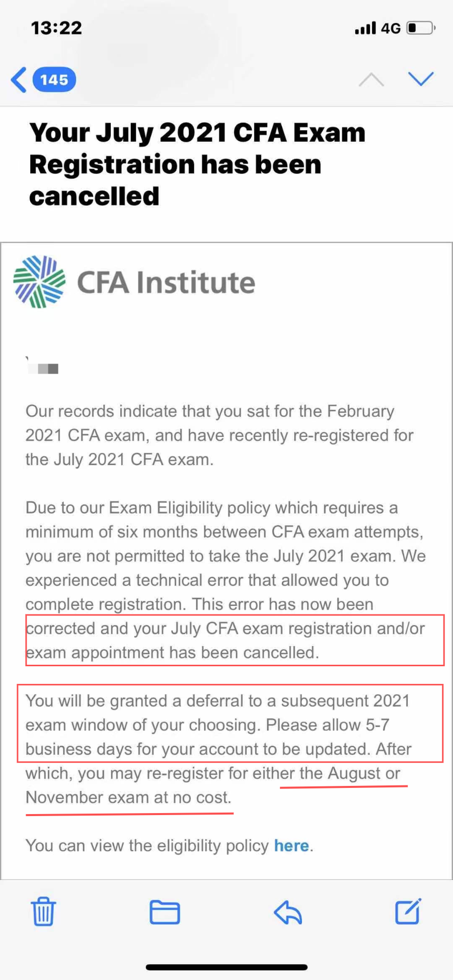The width and height of the screenshot is (453, 980).
Task: Tap the CFA Institute starburst logo
Action: (39, 282)
